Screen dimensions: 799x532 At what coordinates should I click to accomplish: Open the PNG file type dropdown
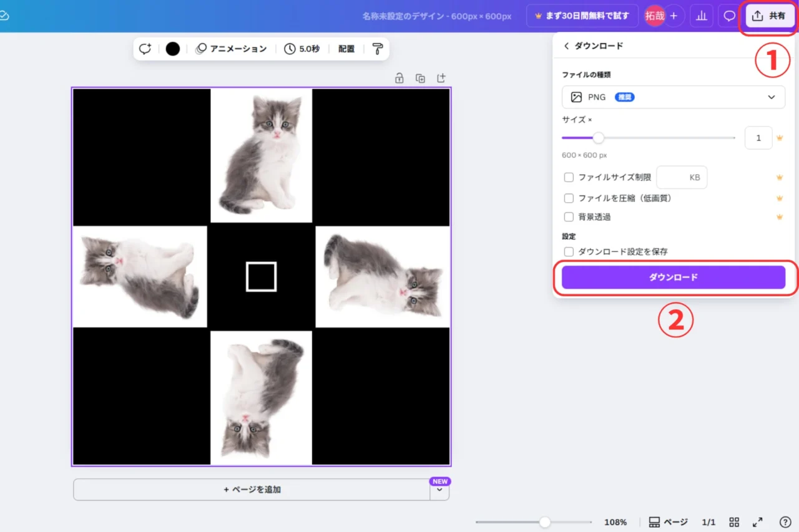[674, 97]
